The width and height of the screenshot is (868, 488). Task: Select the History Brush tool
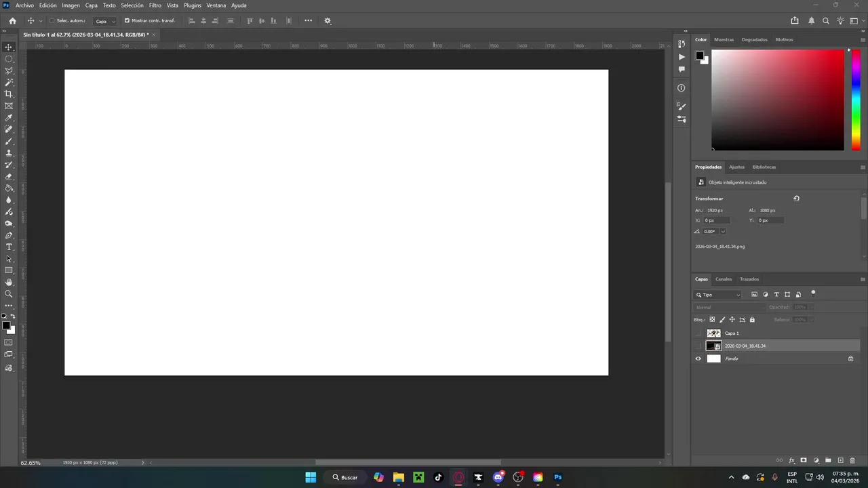pyautogui.click(x=9, y=165)
